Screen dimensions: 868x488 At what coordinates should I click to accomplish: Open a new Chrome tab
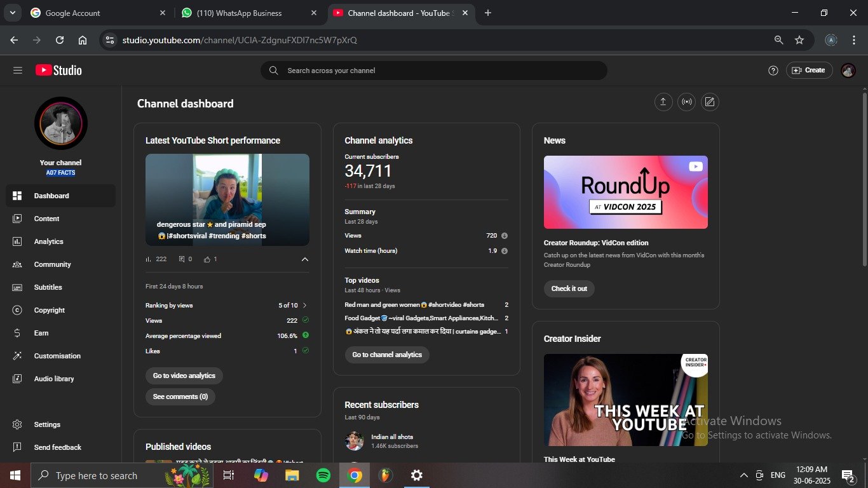coord(488,13)
